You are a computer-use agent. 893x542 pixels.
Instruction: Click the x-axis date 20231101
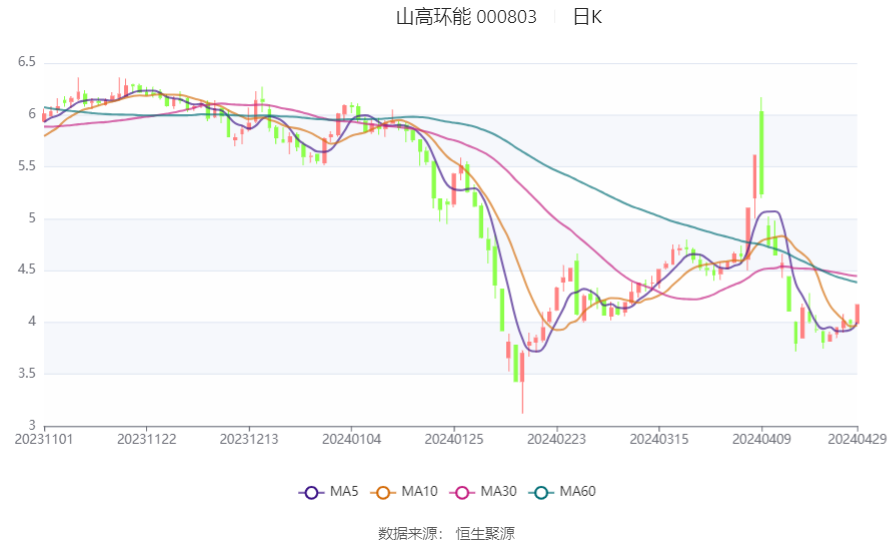[x=44, y=440]
